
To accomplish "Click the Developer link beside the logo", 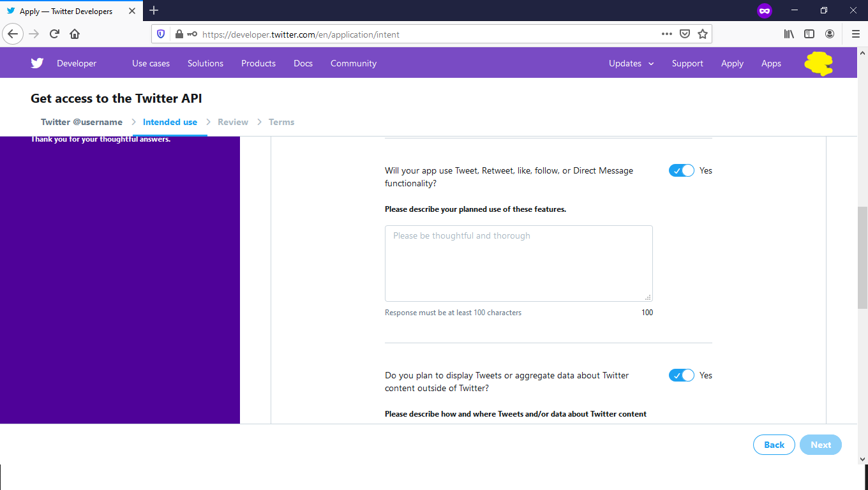I will coord(77,63).
